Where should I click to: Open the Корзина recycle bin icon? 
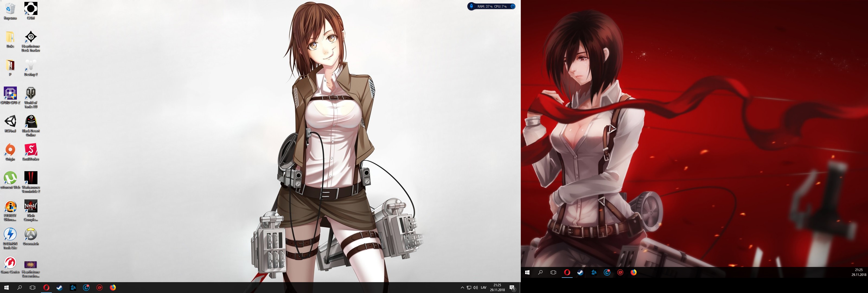click(x=10, y=11)
